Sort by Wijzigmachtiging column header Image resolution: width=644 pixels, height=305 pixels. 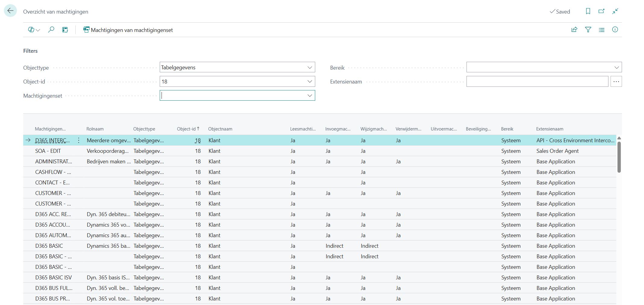(373, 129)
